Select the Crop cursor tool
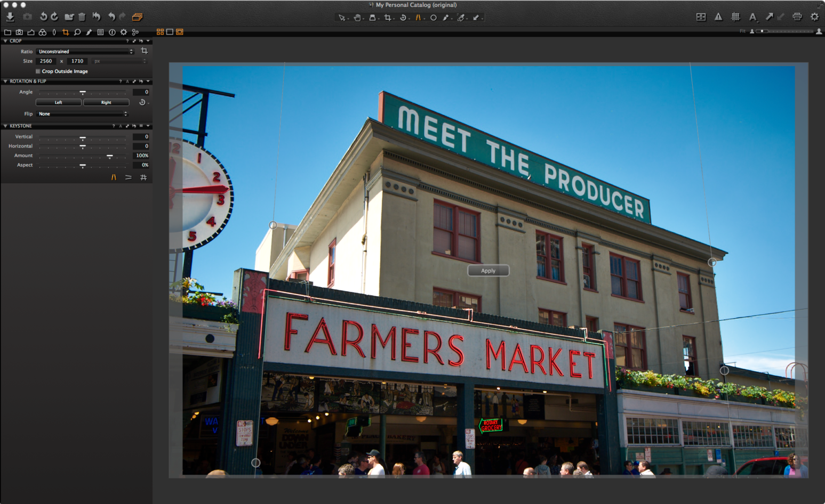The height and width of the screenshot is (504, 825). coord(387,18)
